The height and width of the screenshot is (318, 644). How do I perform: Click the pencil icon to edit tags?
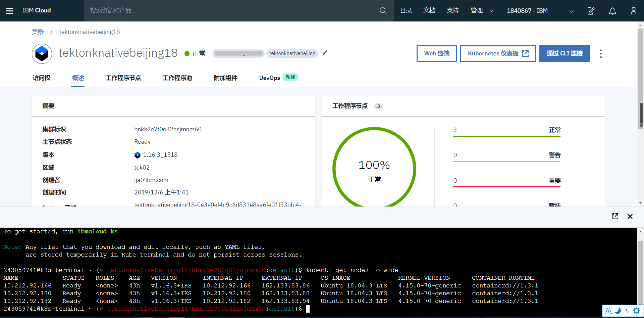pyautogui.click(x=324, y=53)
